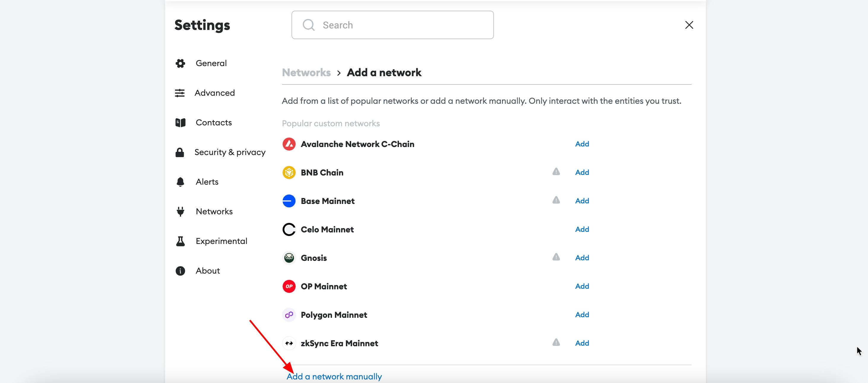
Task: Click the General gear icon
Action: 180,63
